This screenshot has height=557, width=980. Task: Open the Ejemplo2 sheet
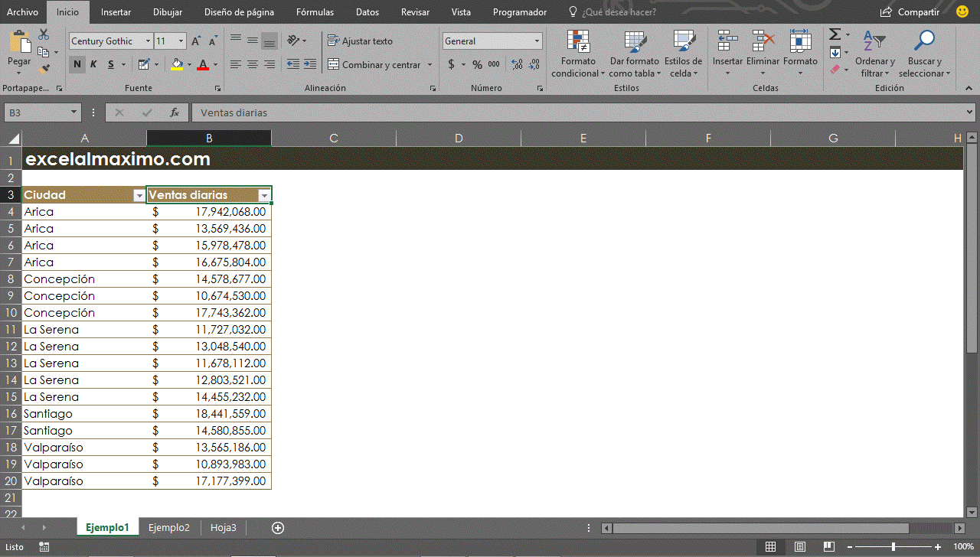pos(168,527)
